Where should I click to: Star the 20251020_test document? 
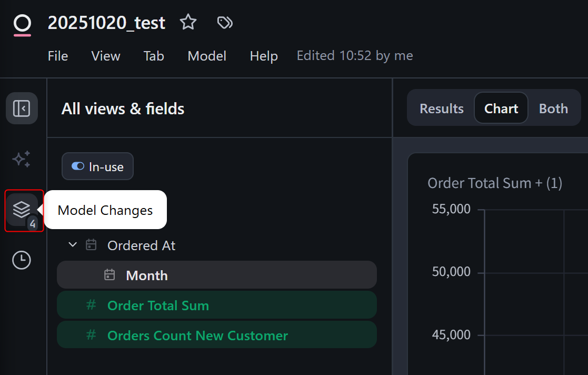pos(188,23)
